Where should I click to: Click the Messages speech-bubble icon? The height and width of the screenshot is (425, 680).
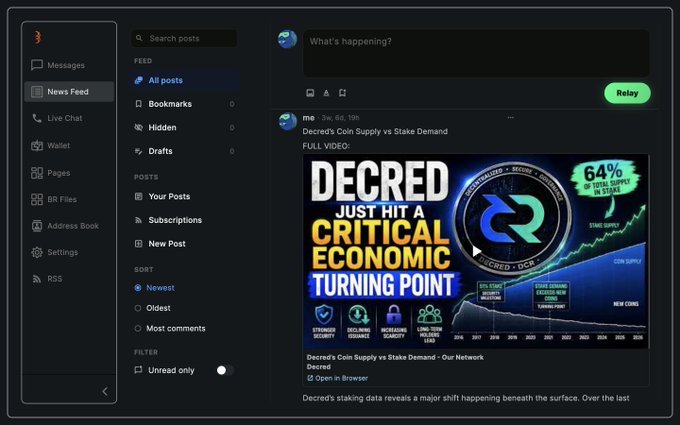point(37,65)
